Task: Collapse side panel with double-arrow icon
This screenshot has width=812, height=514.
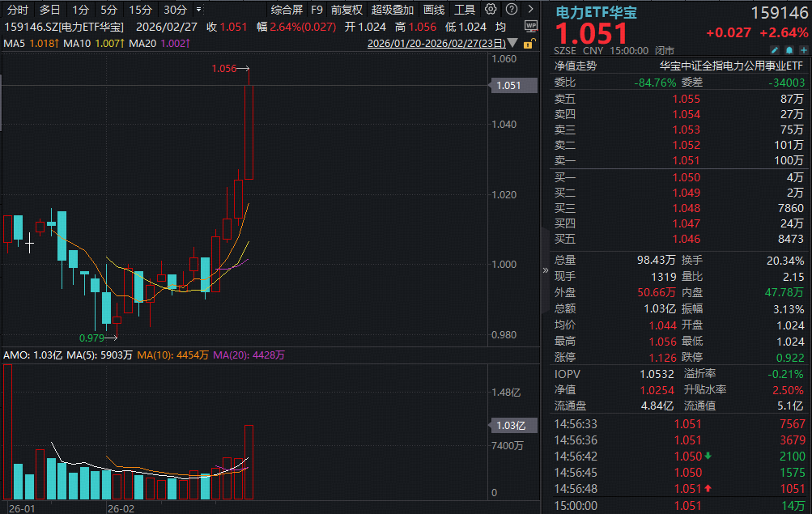Action: pyautogui.click(x=545, y=270)
